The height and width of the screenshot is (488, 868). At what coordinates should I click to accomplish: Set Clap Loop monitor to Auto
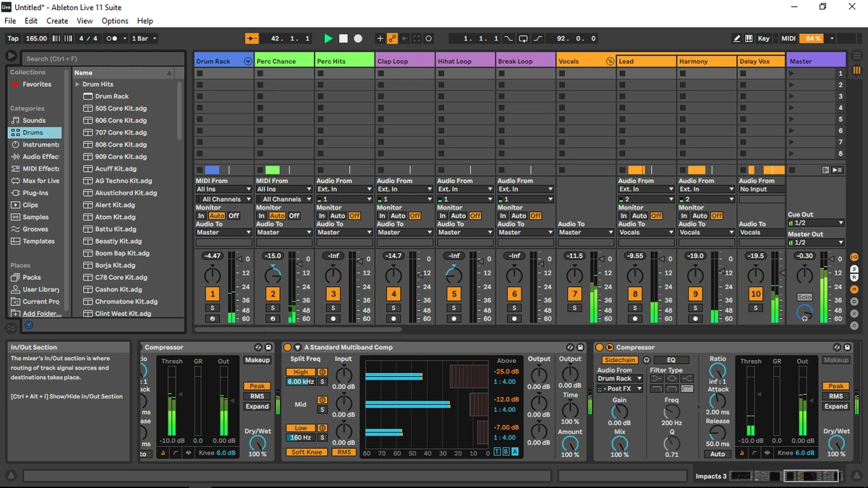[398, 215]
